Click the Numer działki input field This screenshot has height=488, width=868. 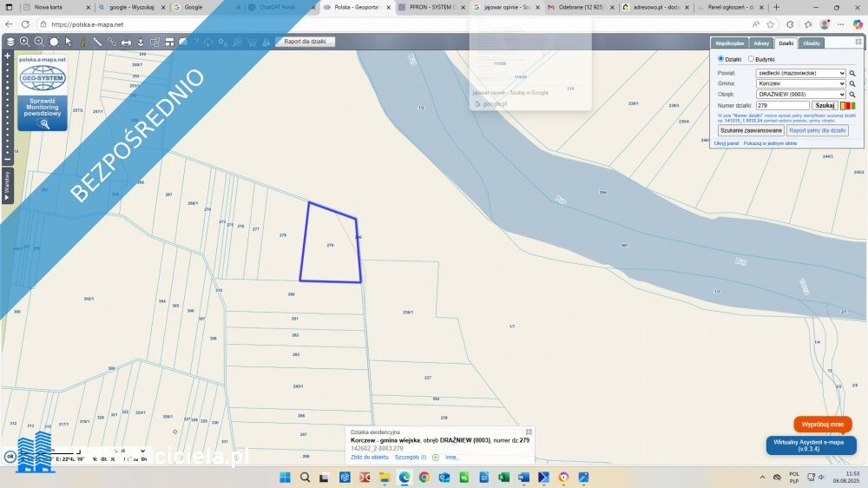coord(782,105)
